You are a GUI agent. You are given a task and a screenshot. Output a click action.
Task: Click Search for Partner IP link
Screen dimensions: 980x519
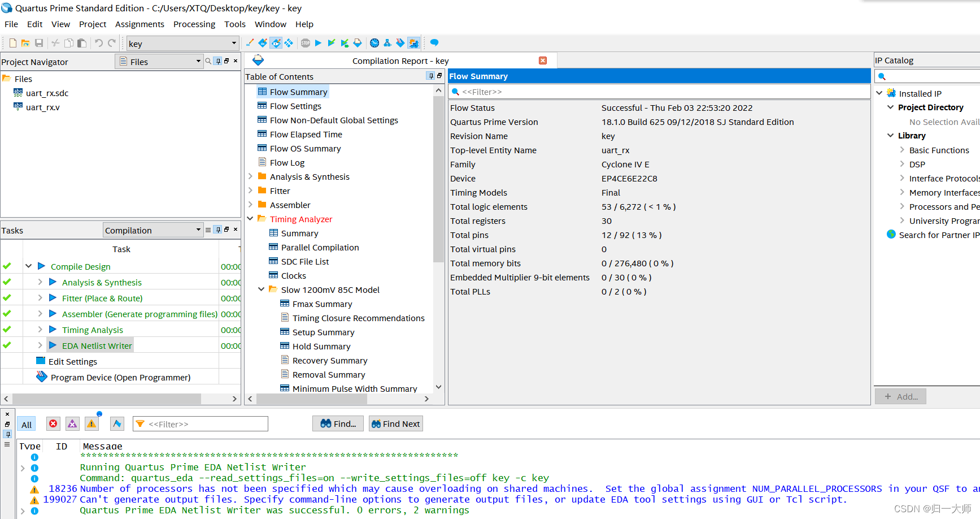click(x=939, y=235)
